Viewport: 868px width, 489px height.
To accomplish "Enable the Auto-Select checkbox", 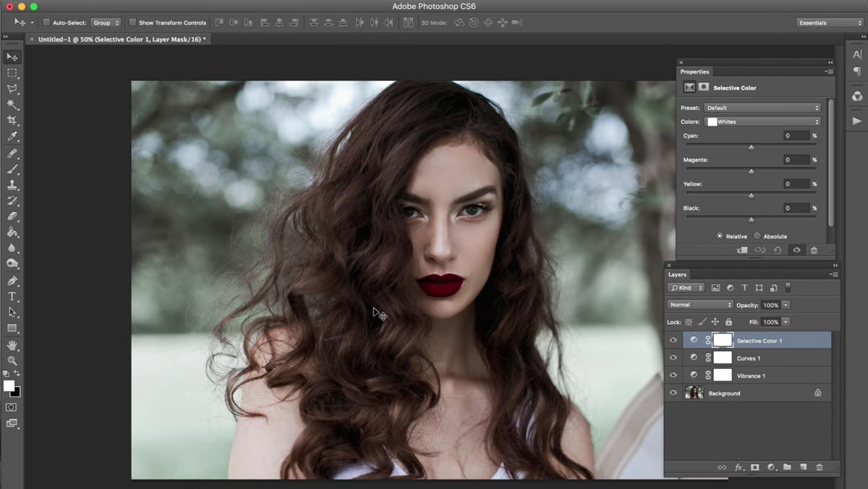I will pyautogui.click(x=46, y=22).
